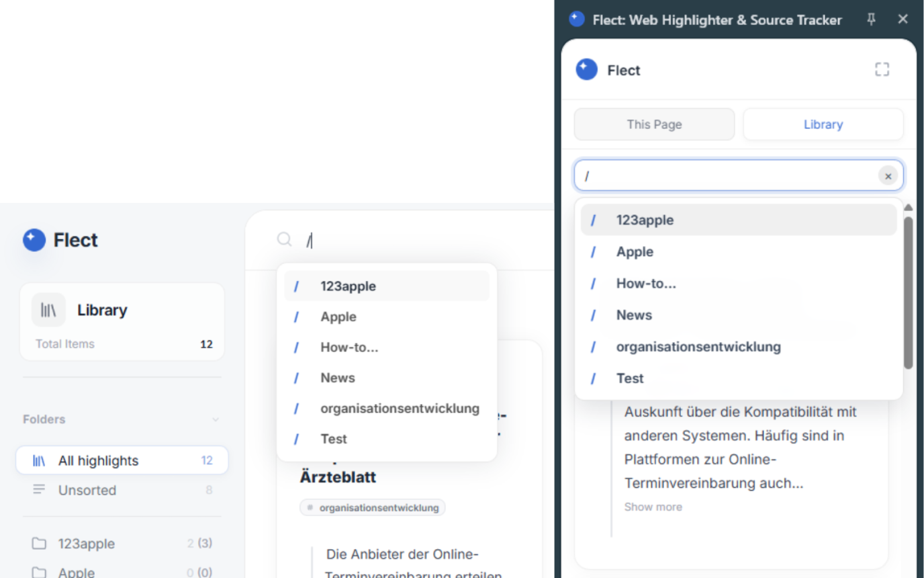This screenshot has width=924, height=578.
Task: Switch to the This Page tab
Action: 654,124
